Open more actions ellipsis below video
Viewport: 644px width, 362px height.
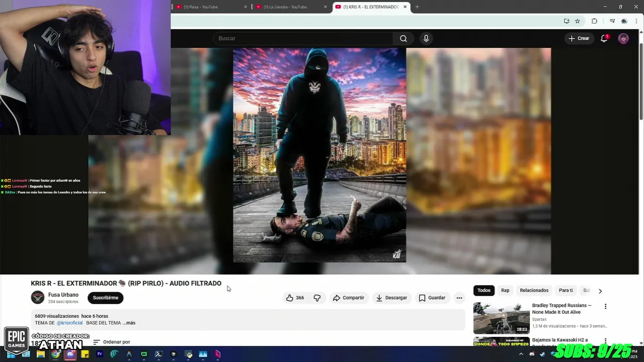[x=459, y=298]
